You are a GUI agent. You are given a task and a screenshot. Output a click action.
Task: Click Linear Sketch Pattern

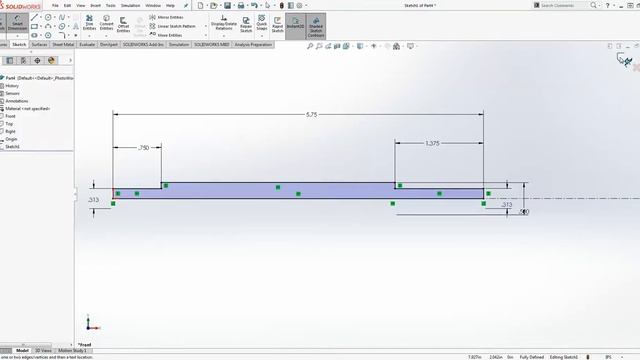point(173,26)
